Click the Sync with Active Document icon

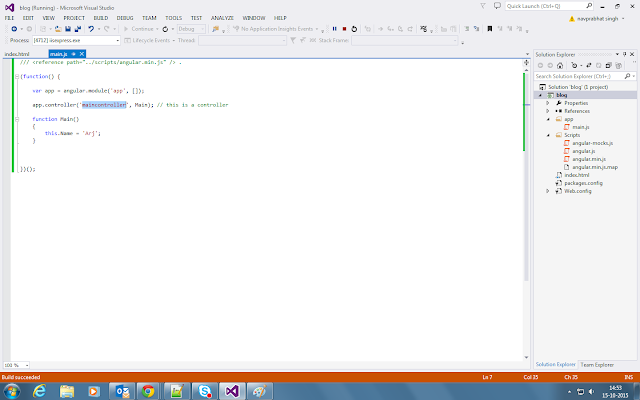(589, 65)
